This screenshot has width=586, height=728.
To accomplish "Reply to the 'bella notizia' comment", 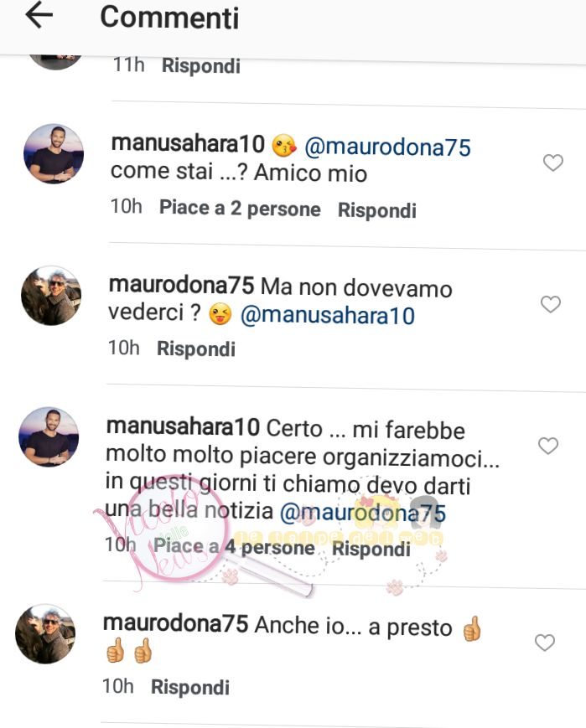I will [371, 549].
